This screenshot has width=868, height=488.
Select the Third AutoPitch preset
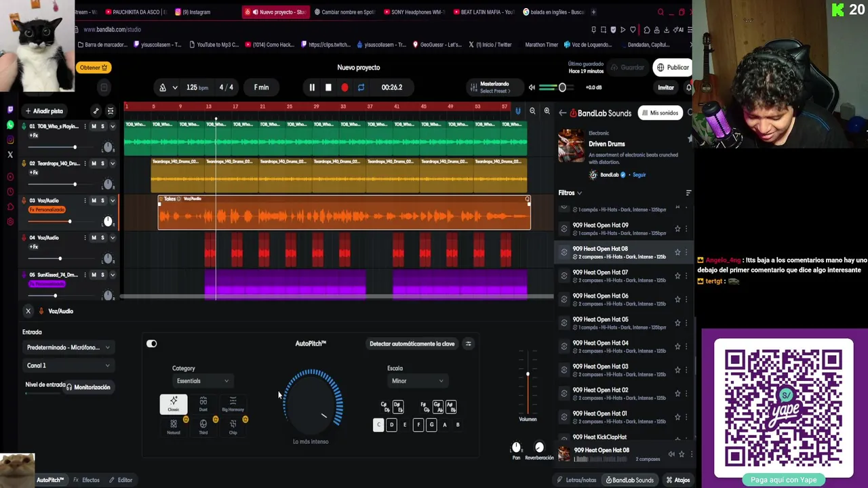[x=203, y=426]
